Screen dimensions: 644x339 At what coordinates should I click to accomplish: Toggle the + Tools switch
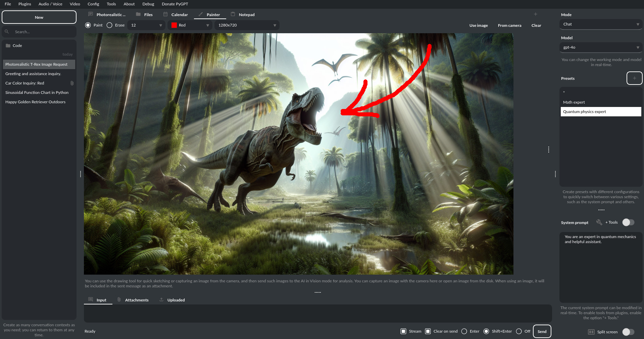pyautogui.click(x=628, y=222)
